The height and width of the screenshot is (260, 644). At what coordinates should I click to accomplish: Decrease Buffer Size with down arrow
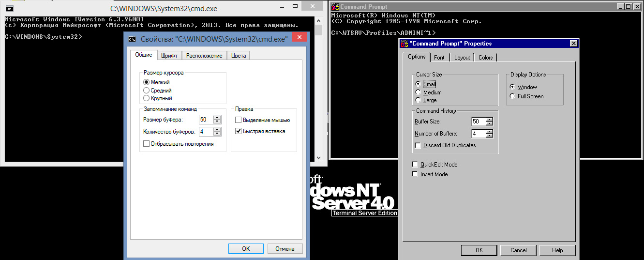(489, 123)
